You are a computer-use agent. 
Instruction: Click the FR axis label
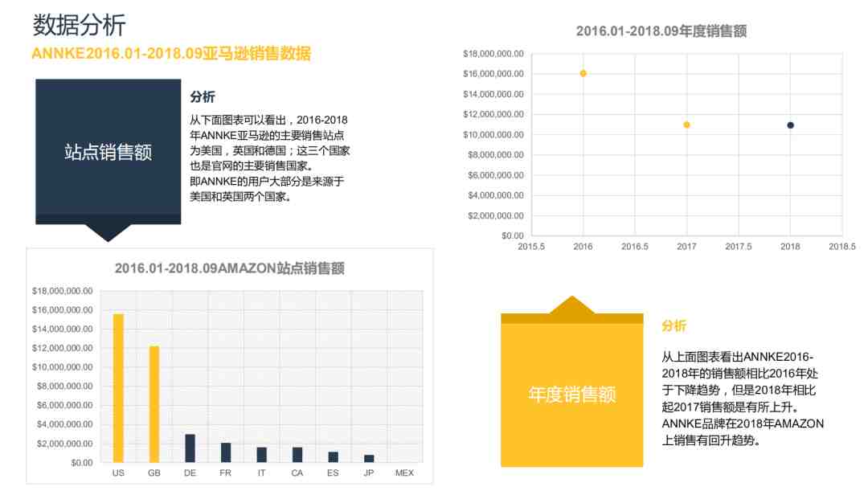[225, 472]
